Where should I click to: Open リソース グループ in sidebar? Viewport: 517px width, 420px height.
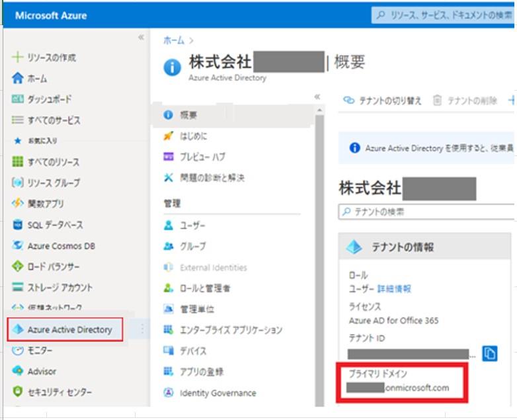tap(46, 183)
